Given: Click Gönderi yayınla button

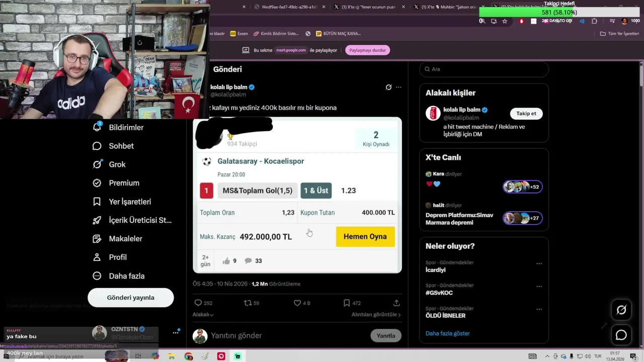Looking at the screenshot, I should [x=130, y=298].
